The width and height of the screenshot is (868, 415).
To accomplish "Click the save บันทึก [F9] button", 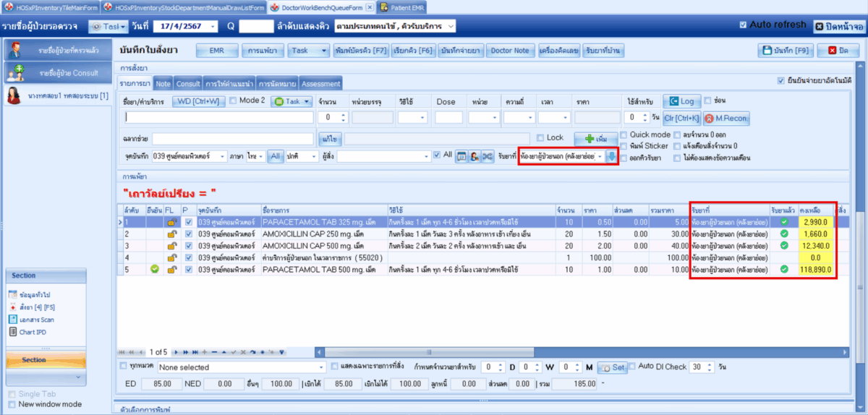I will click(787, 51).
